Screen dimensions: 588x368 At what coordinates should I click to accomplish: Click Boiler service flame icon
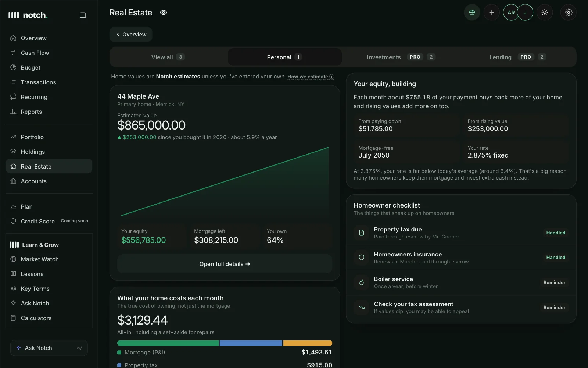pyautogui.click(x=362, y=282)
